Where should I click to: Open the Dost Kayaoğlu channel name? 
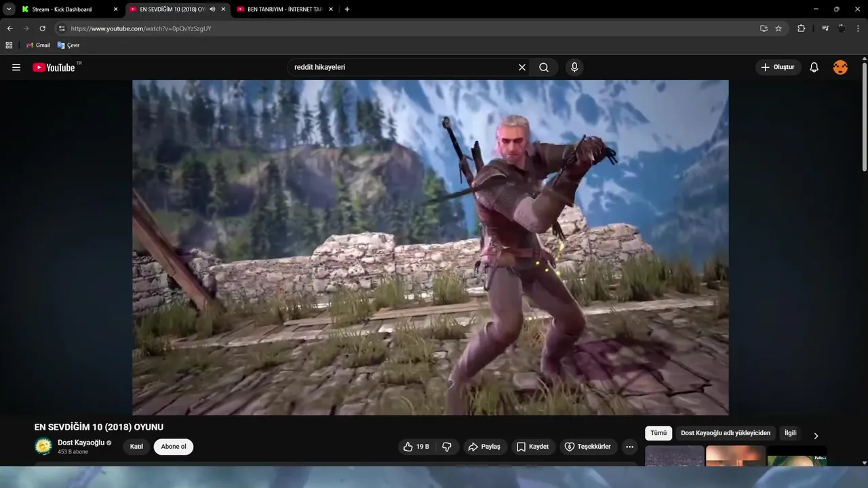tap(81, 443)
